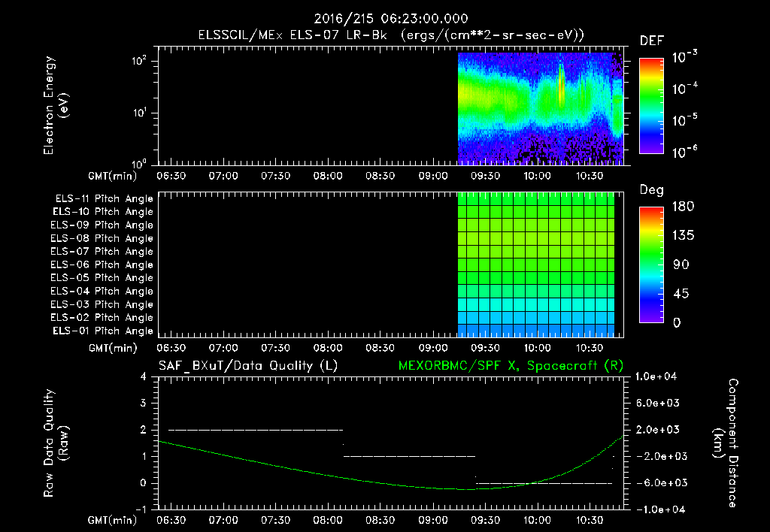This screenshot has width=770, height=532.
Task: Select the ELS-04 Pitch Angle row label
Action: click(x=102, y=291)
